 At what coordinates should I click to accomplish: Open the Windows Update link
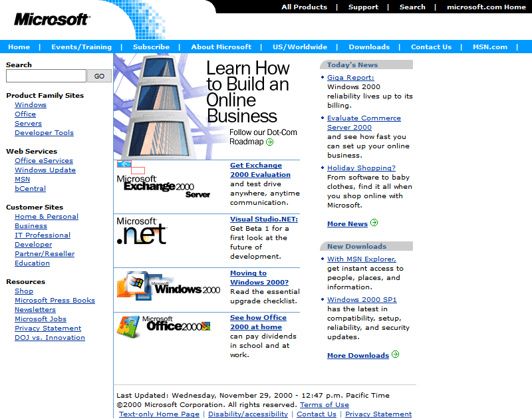(x=45, y=170)
